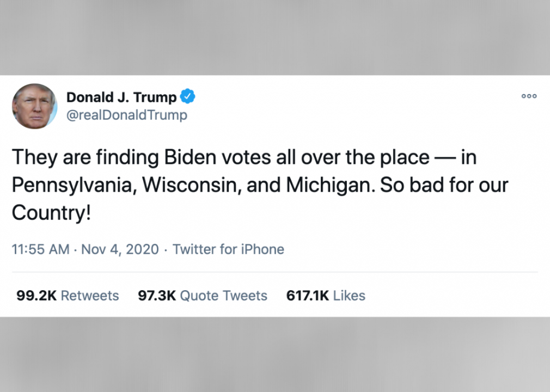View the 97.3K Quote Tweets list
The height and width of the screenshot is (392, 550).
pos(203,296)
